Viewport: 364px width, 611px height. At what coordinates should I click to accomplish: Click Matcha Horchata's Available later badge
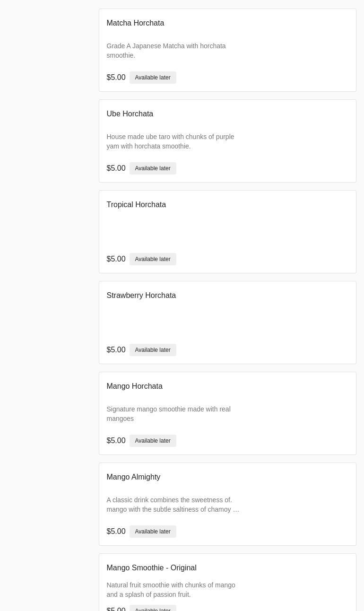click(x=152, y=78)
